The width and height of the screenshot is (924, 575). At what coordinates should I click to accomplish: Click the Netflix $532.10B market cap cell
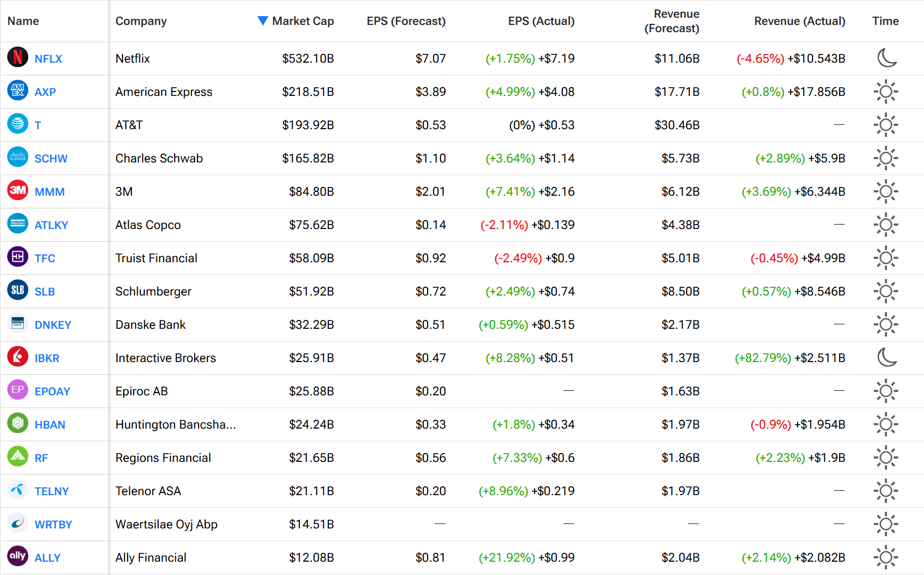(x=308, y=58)
